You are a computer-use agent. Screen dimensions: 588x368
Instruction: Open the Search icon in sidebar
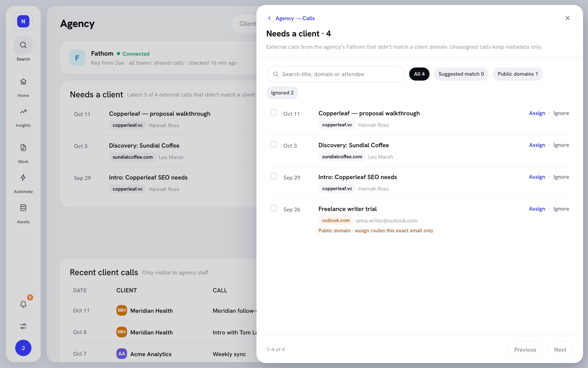click(23, 45)
